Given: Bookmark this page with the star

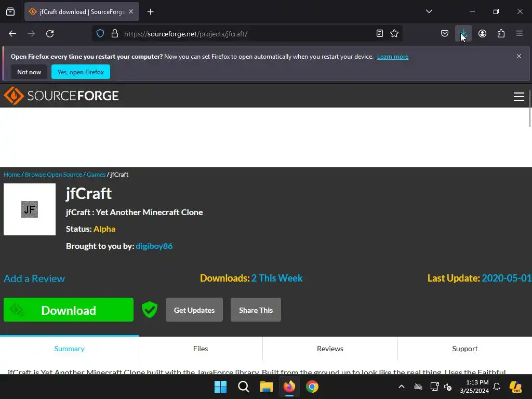Looking at the screenshot, I should click(394, 33).
